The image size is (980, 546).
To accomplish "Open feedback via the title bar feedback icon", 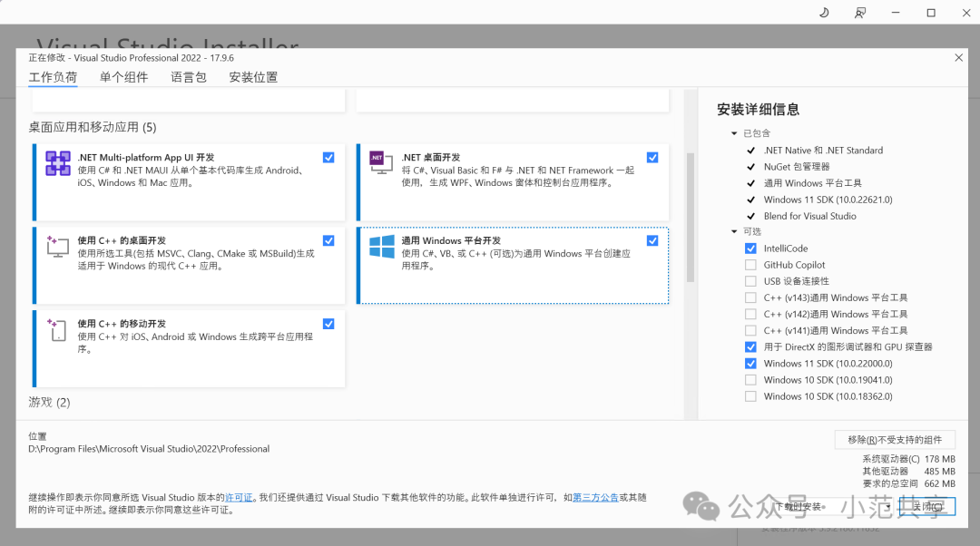I will coord(858,13).
